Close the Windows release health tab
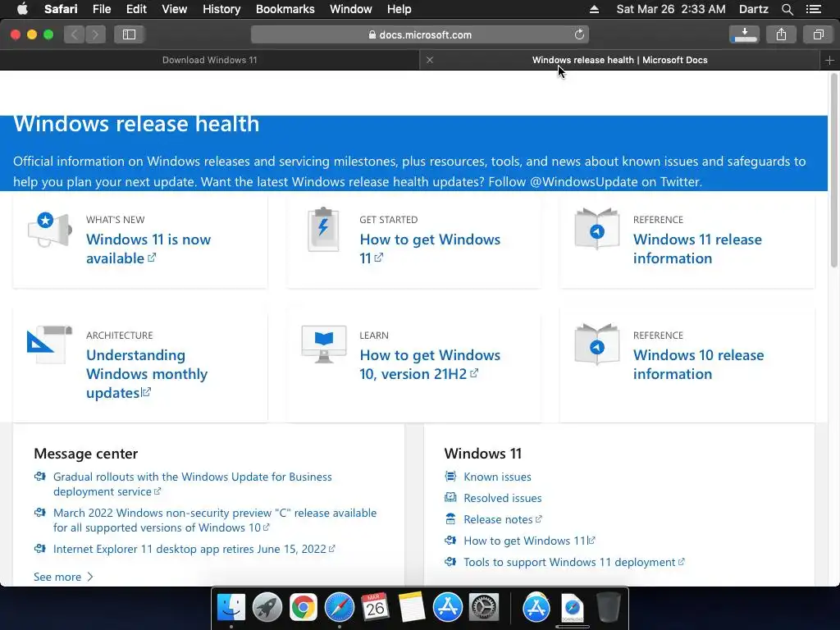This screenshot has height=630, width=840. point(430,60)
